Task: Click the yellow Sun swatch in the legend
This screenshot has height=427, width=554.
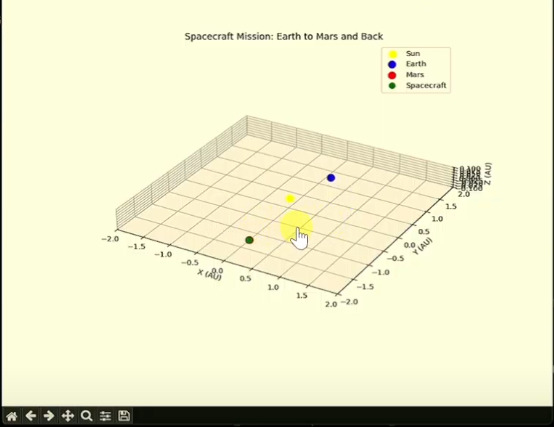Action: [x=393, y=54]
